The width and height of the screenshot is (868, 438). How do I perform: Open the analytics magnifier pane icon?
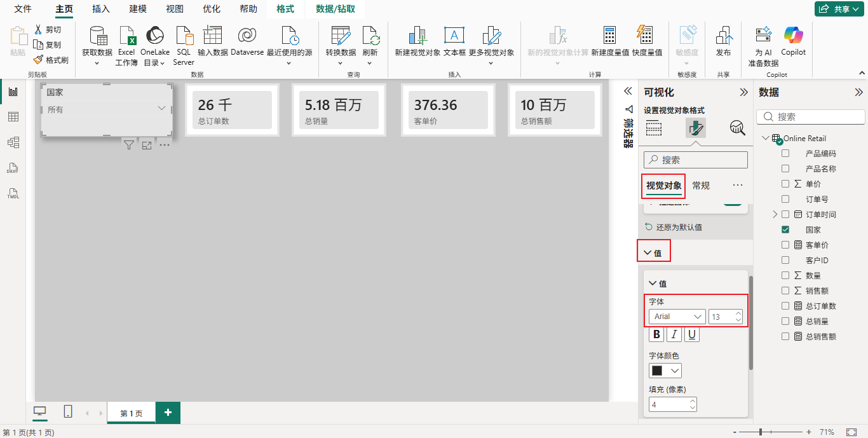point(737,128)
